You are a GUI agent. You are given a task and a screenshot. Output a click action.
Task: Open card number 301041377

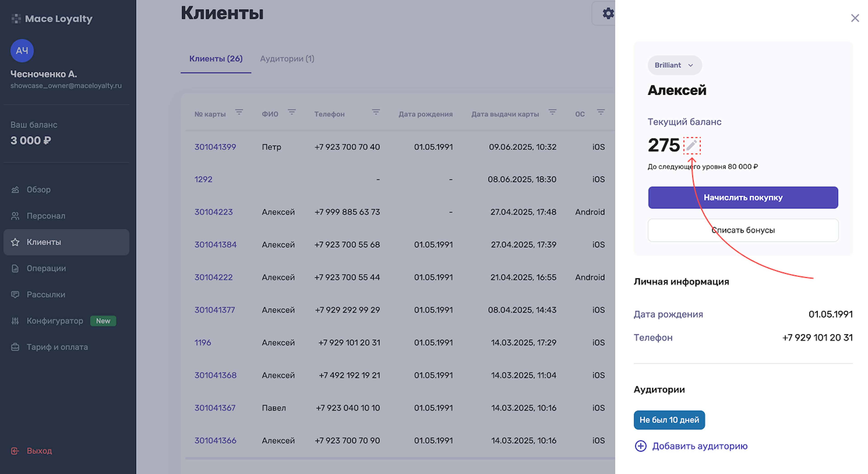(215, 310)
